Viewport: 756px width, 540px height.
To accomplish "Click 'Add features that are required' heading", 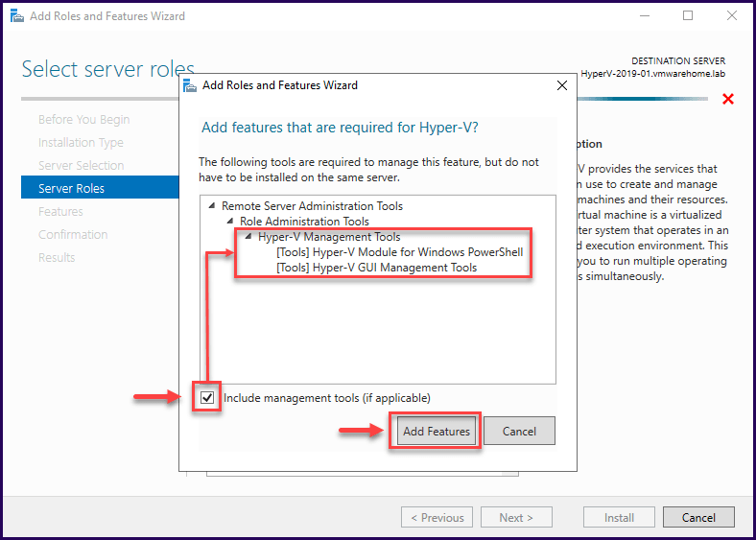I will coord(340,128).
